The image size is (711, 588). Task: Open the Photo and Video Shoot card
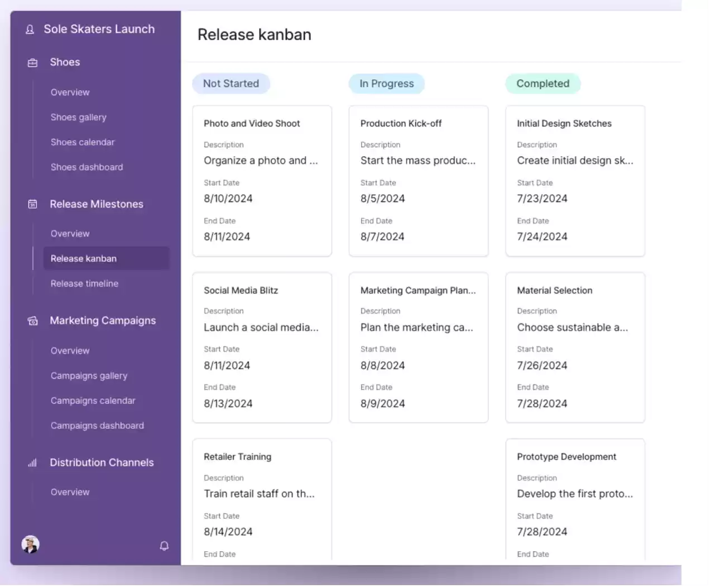click(262, 181)
